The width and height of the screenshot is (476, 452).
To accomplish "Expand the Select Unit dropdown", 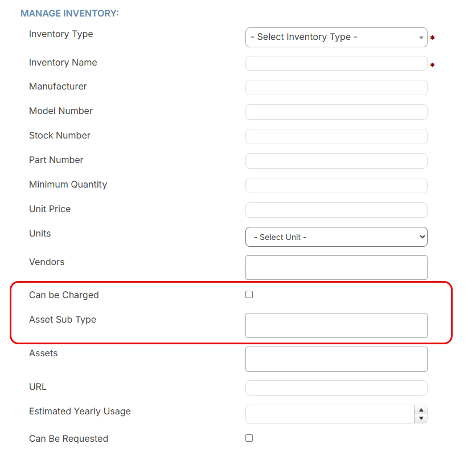I will (x=336, y=237).
